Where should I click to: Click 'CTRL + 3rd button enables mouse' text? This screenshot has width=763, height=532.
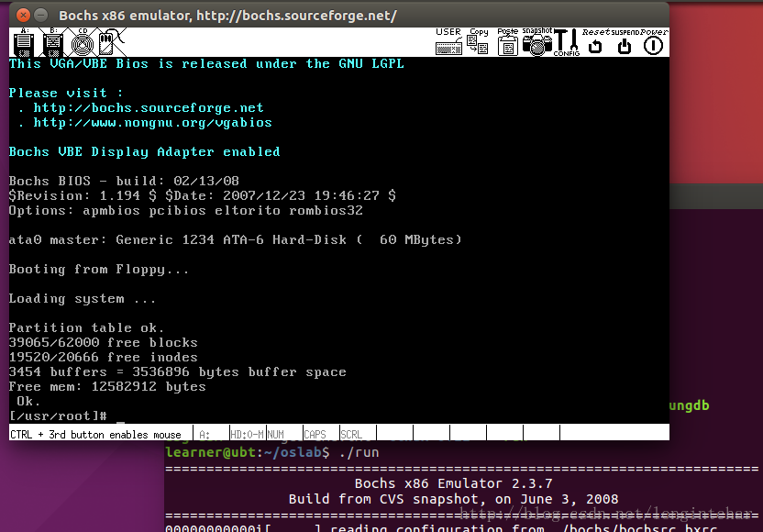pos(95,434)
